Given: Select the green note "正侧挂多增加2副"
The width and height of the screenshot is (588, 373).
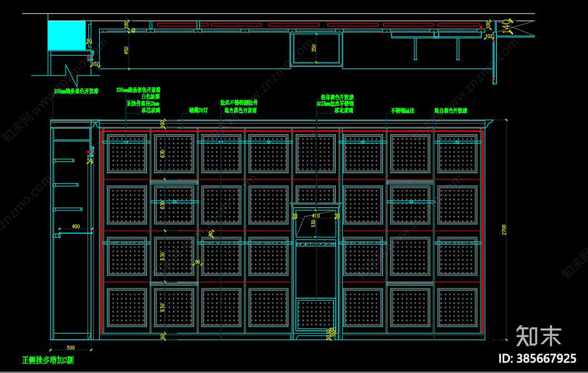Looking at the screenshot, I should click(48, 360).
